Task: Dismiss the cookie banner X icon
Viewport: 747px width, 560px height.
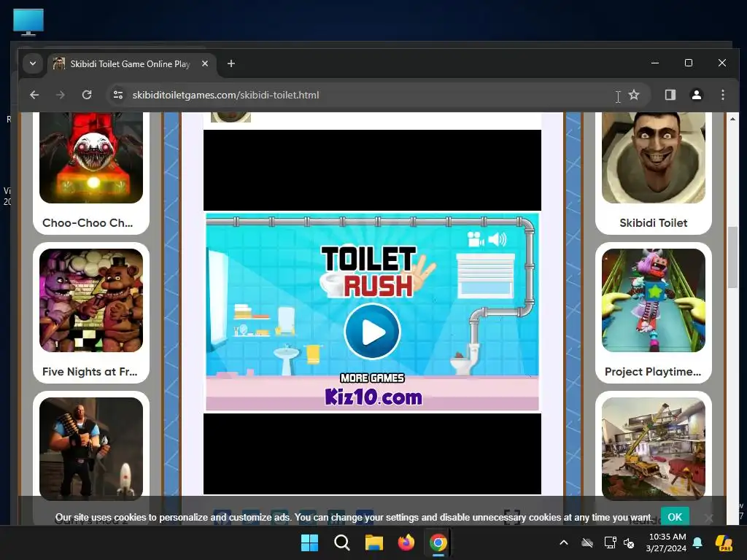Action: [709, 518]
